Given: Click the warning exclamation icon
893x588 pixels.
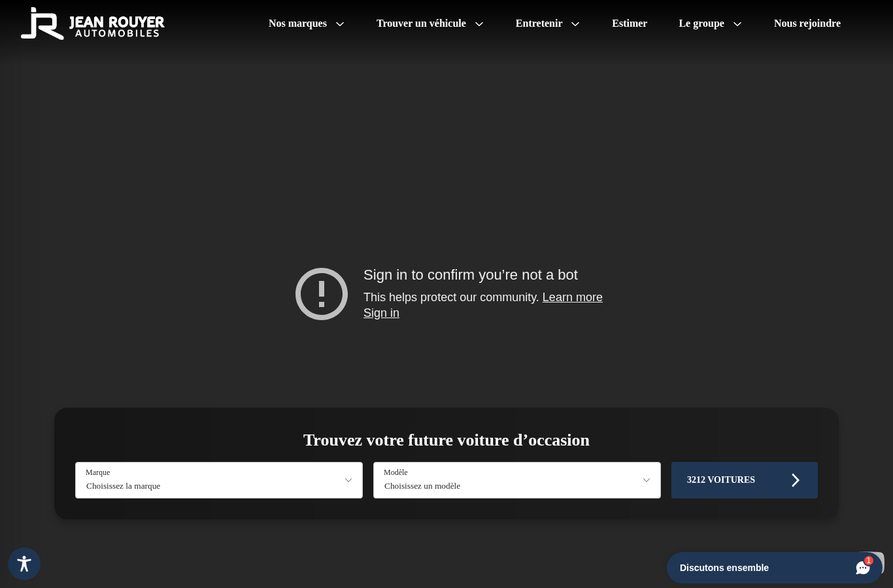Looking at the screenshot, I should click(x=322, y=294).
